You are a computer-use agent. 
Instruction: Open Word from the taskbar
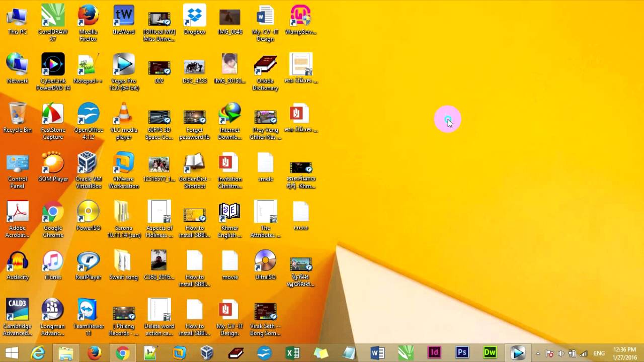377,353
